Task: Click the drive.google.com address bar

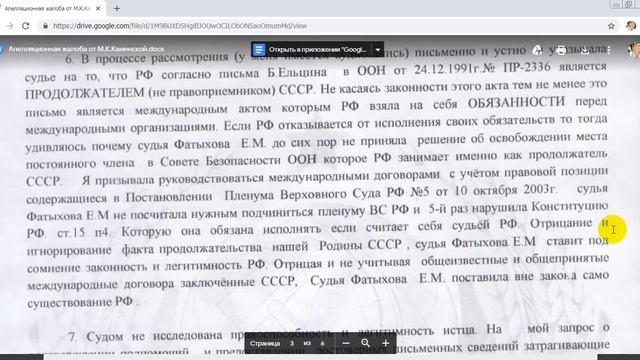Action: 180,26
